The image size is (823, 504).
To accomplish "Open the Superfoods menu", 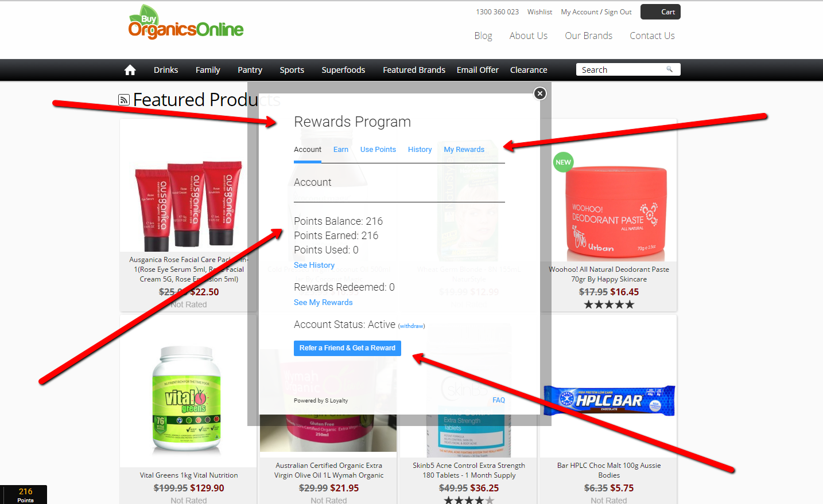I will pyautogui.click(x=343, y=70).
